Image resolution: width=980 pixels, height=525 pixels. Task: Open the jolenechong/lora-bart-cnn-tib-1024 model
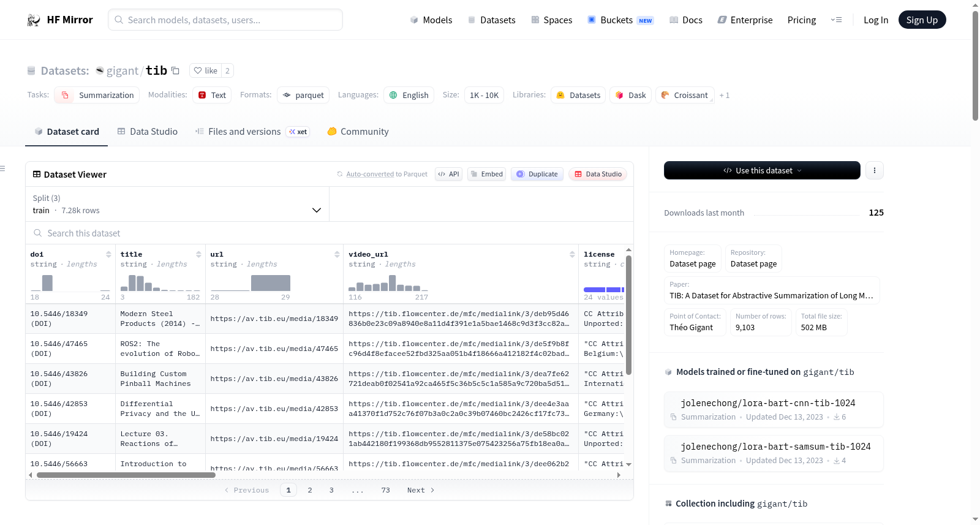pos(774,409)
